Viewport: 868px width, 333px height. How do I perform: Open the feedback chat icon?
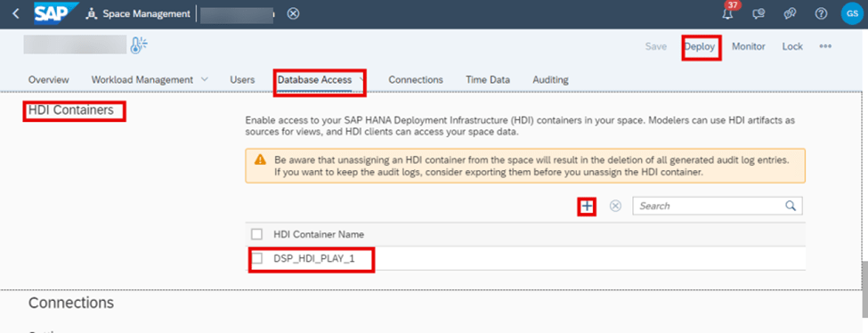pos(758,14)
